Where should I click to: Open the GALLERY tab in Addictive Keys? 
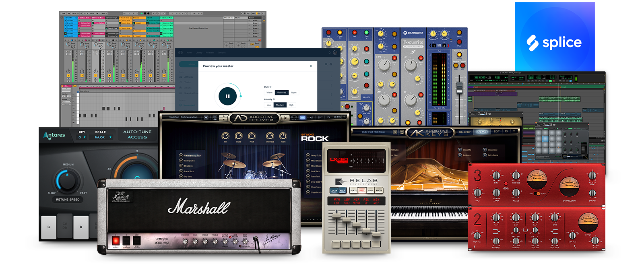(464, 132)
